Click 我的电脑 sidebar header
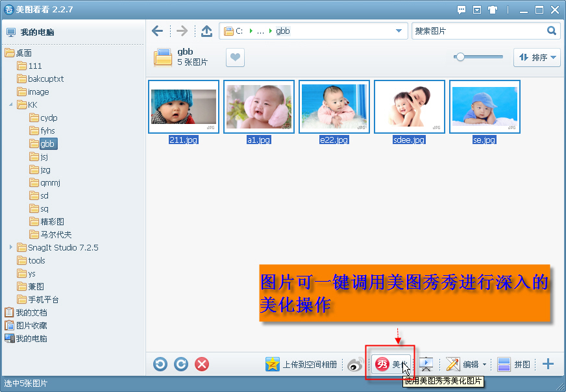 (x=31, y=32)
